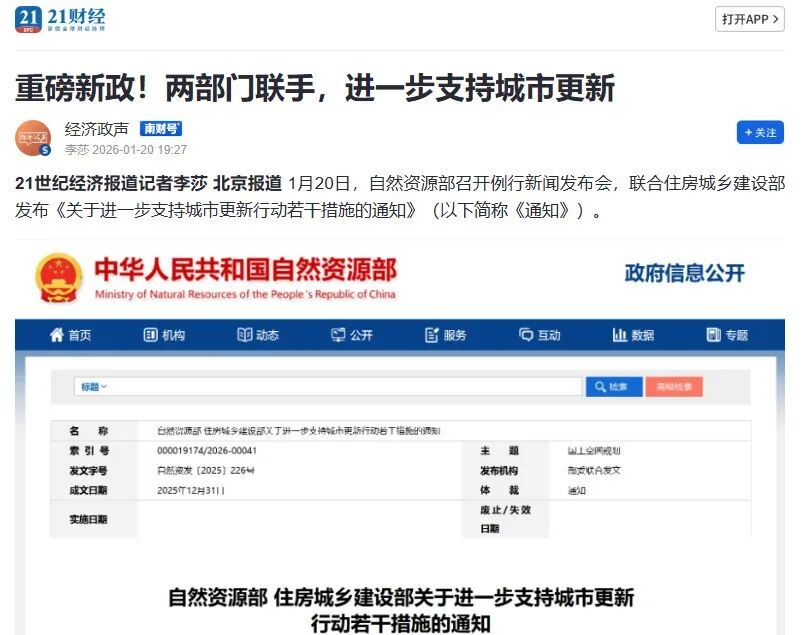
Task: Click the 发文字号 field label
Action: [88, 470]
